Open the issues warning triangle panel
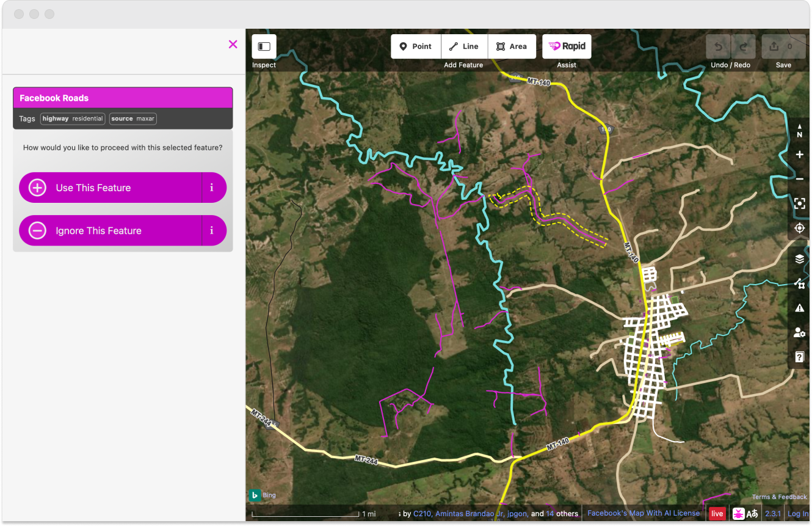812x526 pixels. click(800, 308)
